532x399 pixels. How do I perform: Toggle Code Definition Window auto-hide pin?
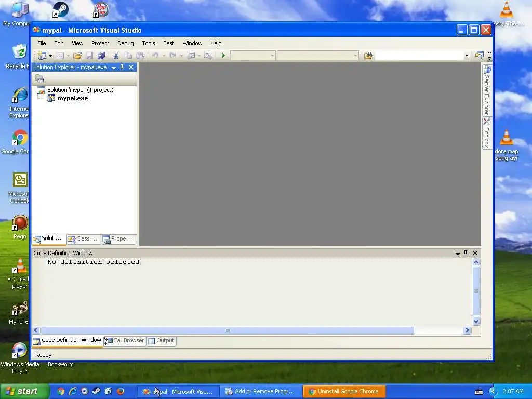point(466,253)
